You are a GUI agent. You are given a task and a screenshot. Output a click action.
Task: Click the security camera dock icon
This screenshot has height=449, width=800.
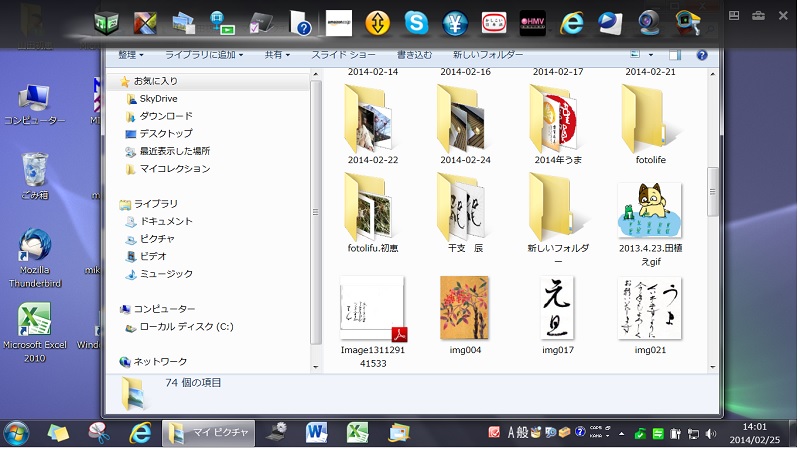(688, 23)
